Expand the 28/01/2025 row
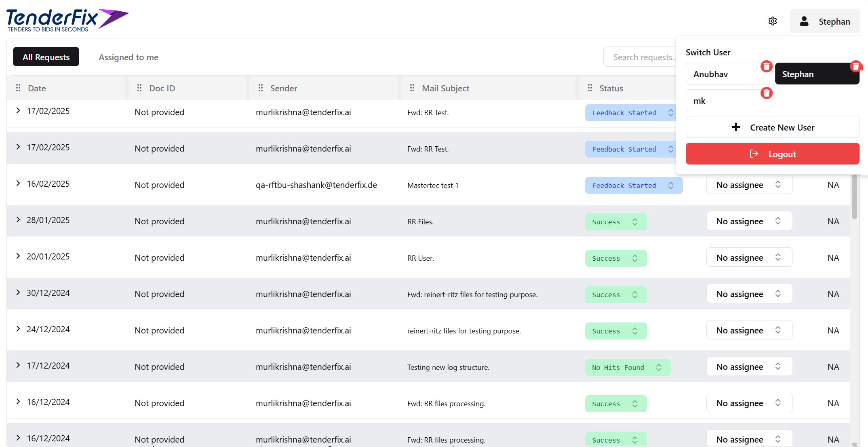The height and width of the screenshot is (447, 868). click(18, 219)
